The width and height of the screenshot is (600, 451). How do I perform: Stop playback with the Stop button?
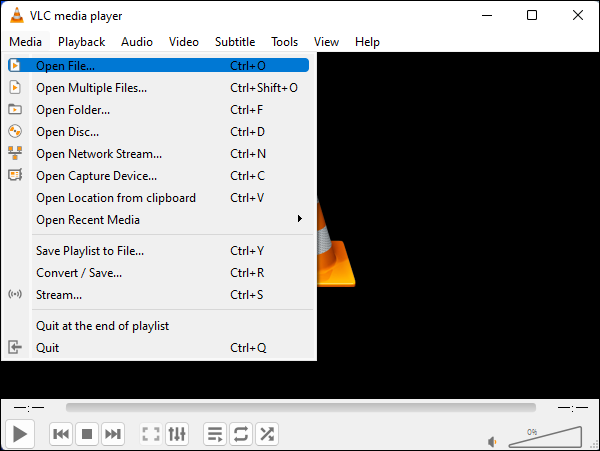pyautogui.click(x=87, y=434)
